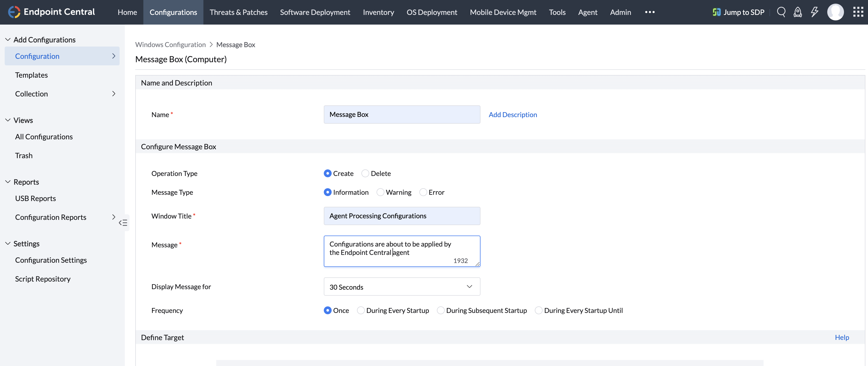
Task: Open the Threats & Patches tab
Action: pos(238,12)
